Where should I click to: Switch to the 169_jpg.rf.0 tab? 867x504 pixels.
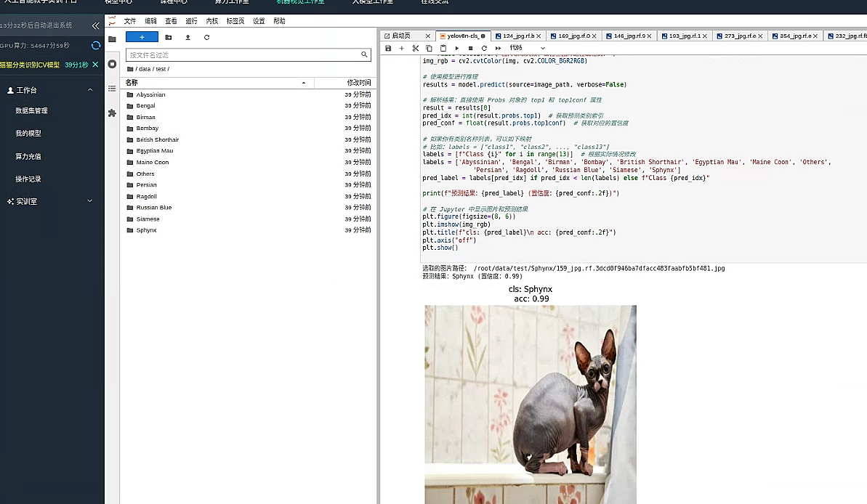click(573, 36)
